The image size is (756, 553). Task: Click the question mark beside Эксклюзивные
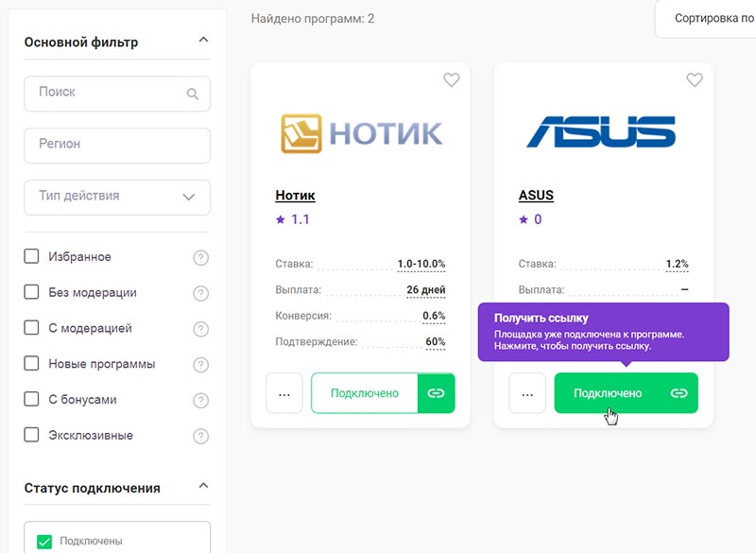(201, 436)
